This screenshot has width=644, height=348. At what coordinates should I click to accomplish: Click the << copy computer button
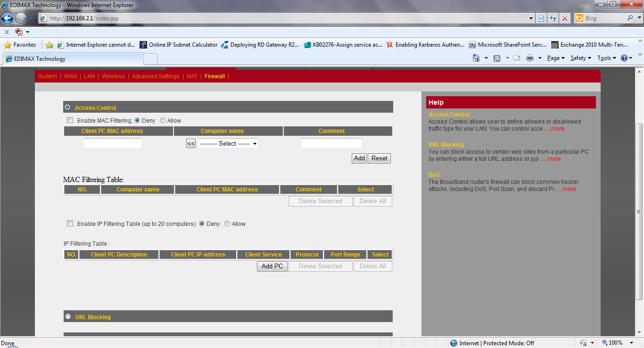point(191,143)
